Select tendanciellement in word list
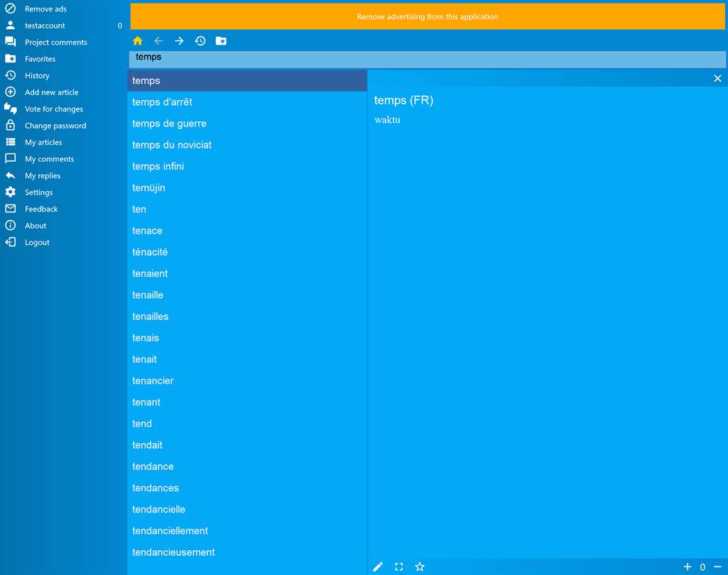728x575 pixels. (247, 531)
